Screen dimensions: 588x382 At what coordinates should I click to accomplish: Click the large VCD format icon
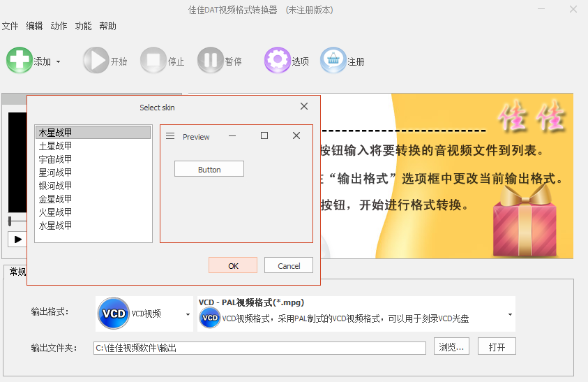pos(114,314)
